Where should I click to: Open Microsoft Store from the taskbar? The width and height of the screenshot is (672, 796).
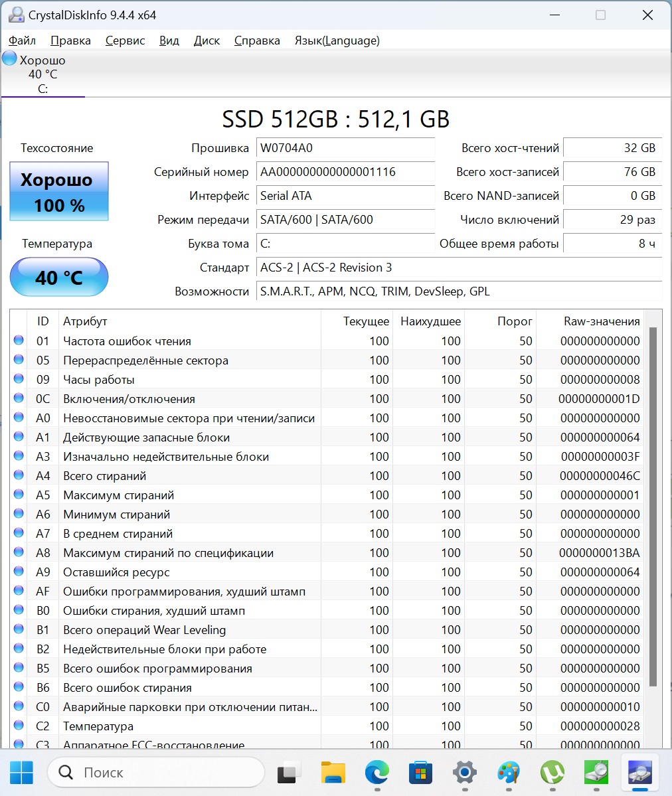point(420,773)
